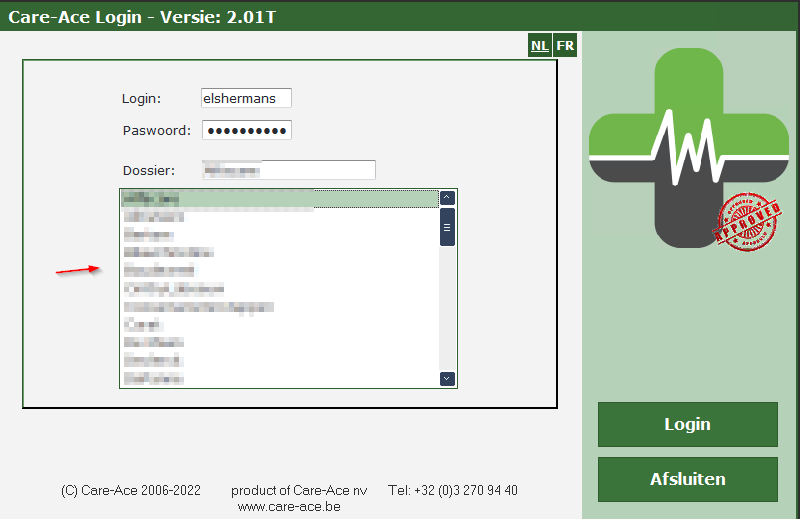Switch language to NL
The image size is (800, 519).
click(540, 46)
